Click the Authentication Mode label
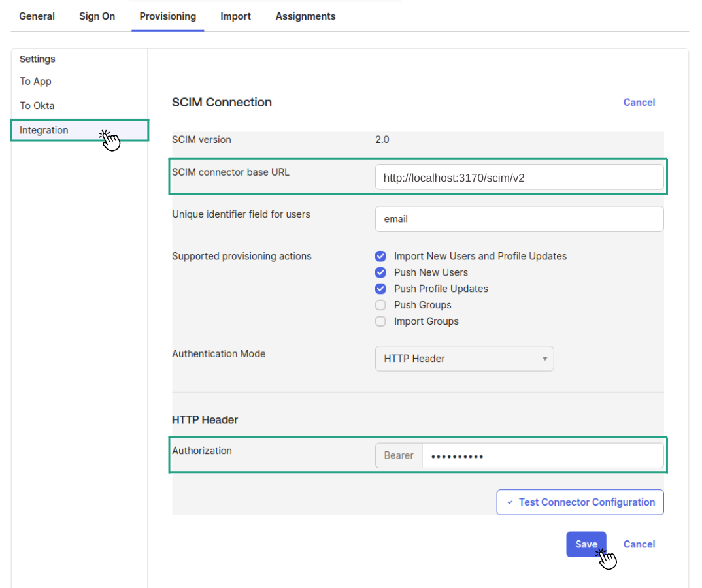This screenshot has height=588, width=702. [x=218, y=354]
